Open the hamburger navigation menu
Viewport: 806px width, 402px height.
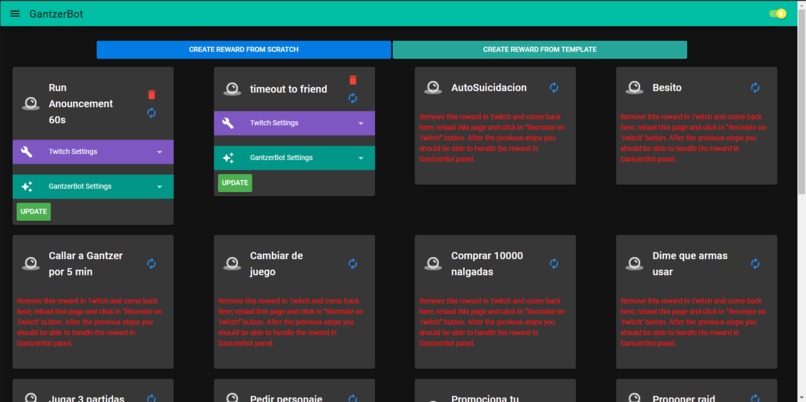[x=15, y=13]
